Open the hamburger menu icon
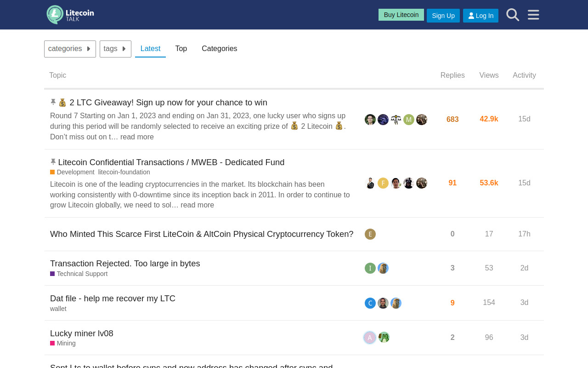 [x=533, y=15]
